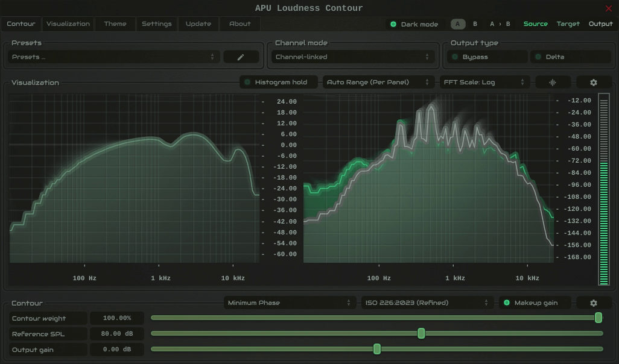The width and height of the screenshot is (619, 364).
Task: Switch to the Visualization tab
Action: pyautogui.click(x=68, y=24)
